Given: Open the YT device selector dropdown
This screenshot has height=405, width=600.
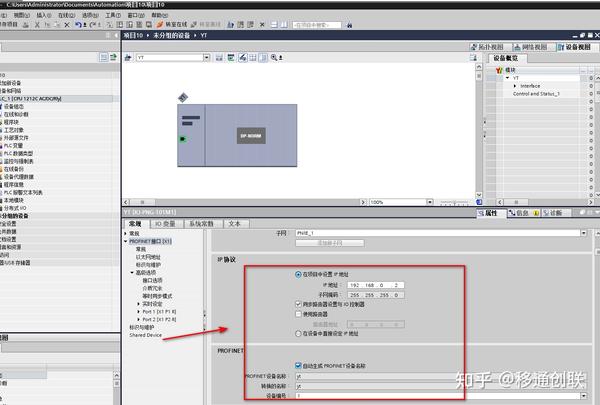Looking at the screenshot, I should click(207, 57).
